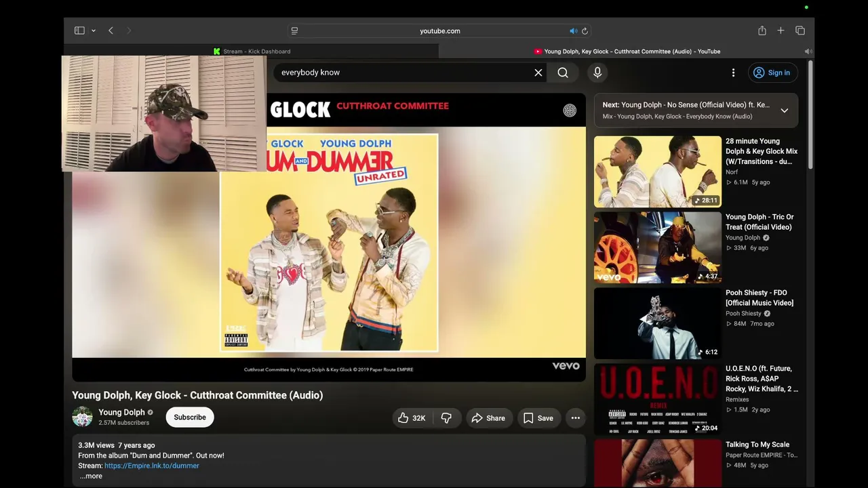Open '28 minute Young Dolph & Key Glock Mix' title
Viewport: 868px width, 488px height.
[762, 151]
